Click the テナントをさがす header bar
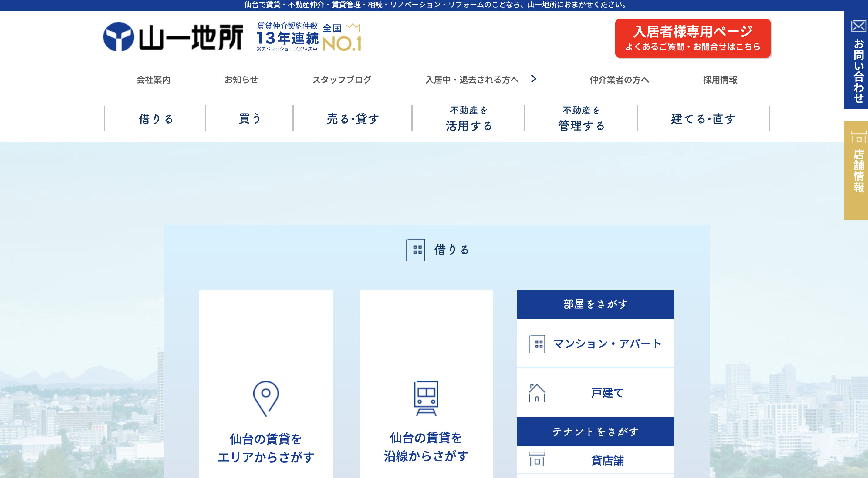The height and width of the screenshot is (478, 868). tap(595, 432)
